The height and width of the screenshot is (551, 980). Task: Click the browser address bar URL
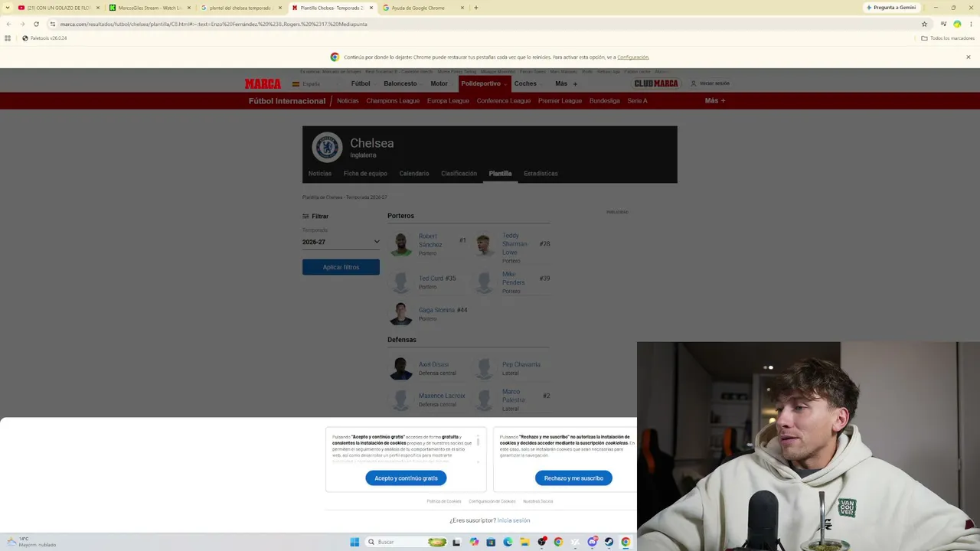[x=214, y=24]
